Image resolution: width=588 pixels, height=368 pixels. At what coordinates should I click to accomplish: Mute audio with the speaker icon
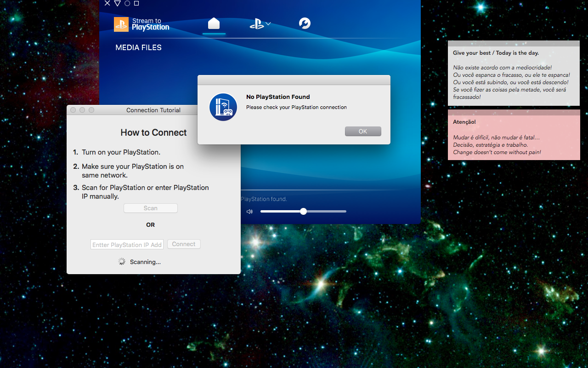[249, 212]
